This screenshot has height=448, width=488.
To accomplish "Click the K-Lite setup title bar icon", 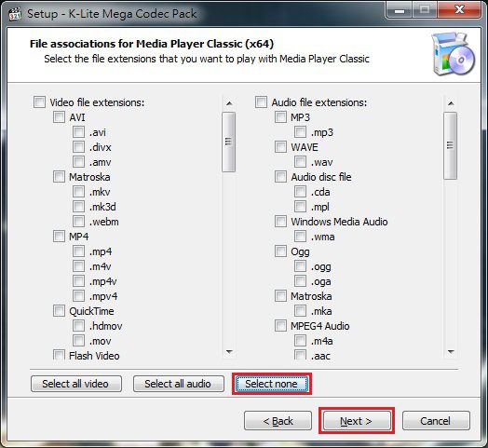I will [15, 14].
